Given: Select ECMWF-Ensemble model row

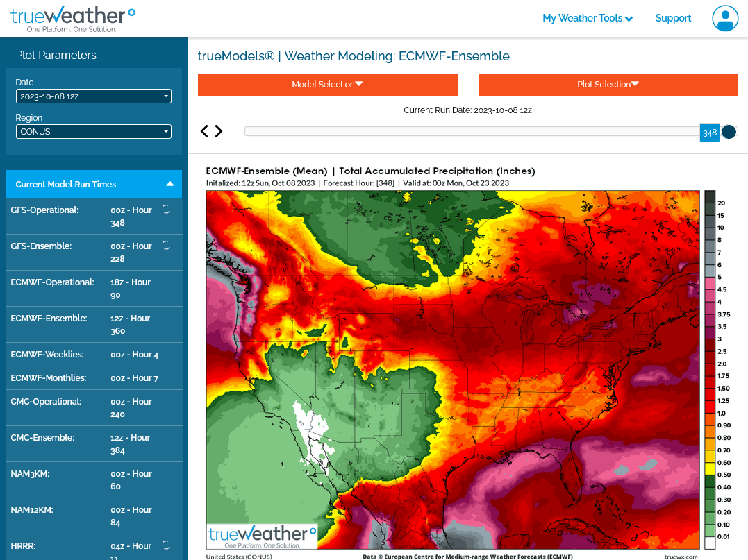Looking at the screenshot, I should [94, 325].
